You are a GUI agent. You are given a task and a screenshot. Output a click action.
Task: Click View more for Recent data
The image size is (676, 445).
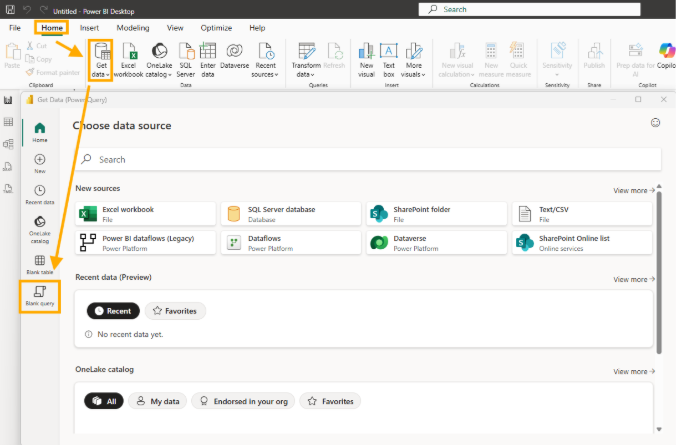[x=634, y=279]
